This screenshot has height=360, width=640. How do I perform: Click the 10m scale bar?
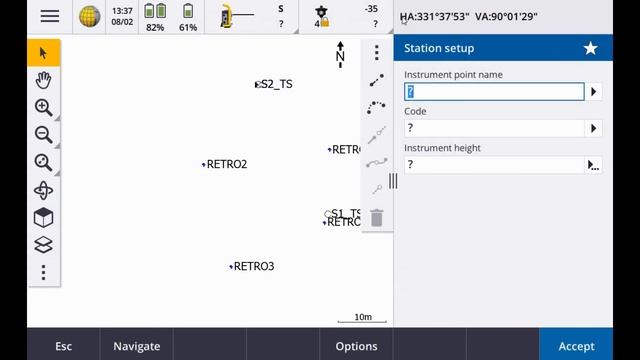coord(362,318)
